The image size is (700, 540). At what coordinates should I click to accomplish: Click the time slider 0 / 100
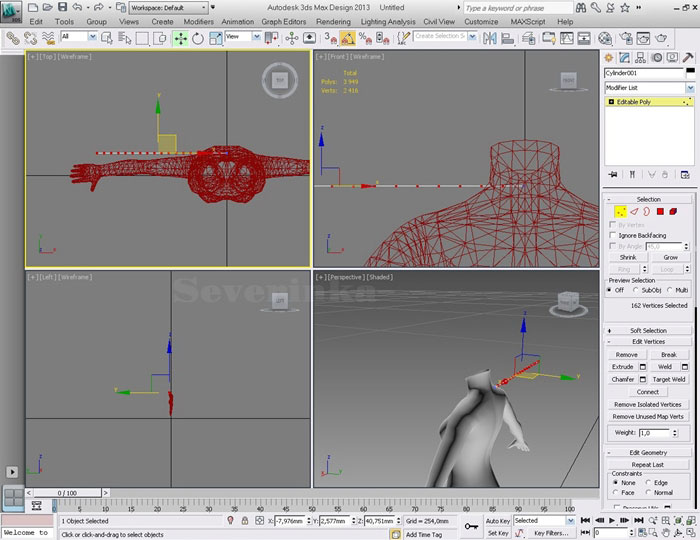67,493
